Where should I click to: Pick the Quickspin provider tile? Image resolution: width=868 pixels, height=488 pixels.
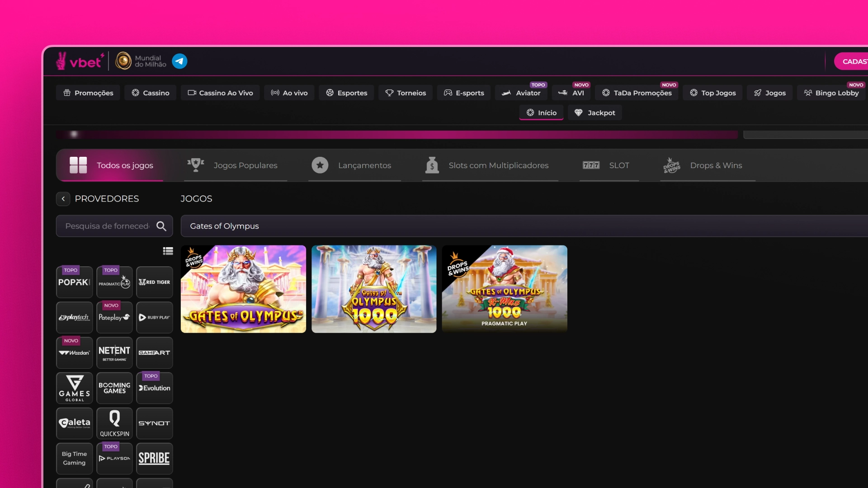pyautogui.click(x=114, y=423)
